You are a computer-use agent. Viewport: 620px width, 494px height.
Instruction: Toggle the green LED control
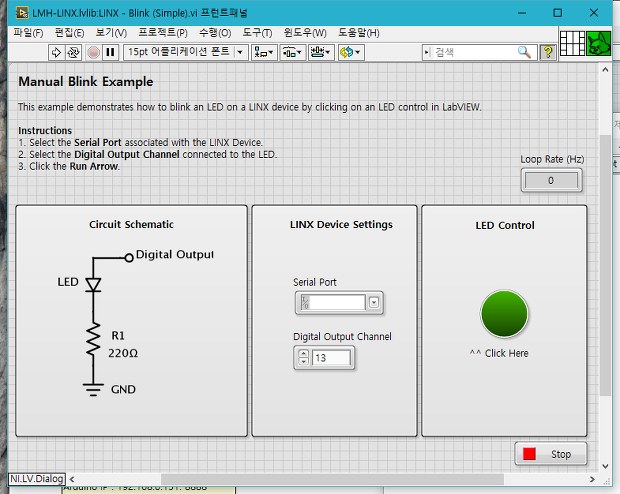click(x=504, y=314)
